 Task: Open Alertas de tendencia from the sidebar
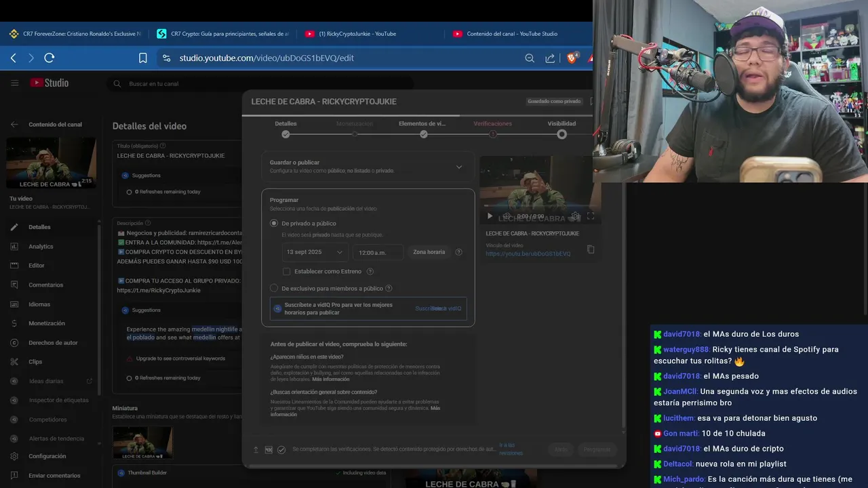point(56,439)
